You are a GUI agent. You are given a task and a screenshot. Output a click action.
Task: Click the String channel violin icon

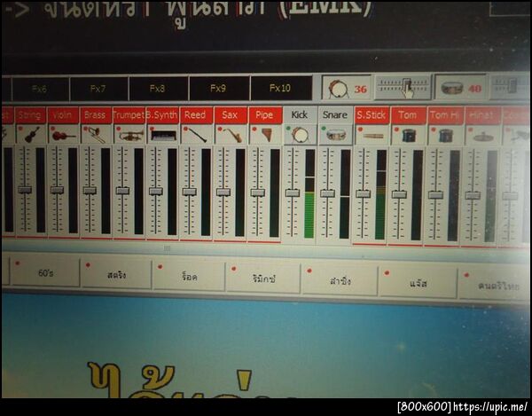tap(30, 134)
